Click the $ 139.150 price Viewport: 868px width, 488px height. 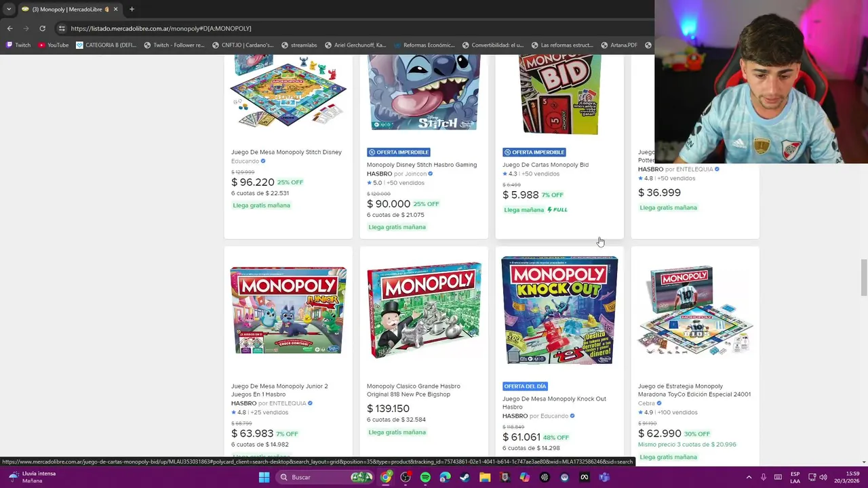coord(388,408)
